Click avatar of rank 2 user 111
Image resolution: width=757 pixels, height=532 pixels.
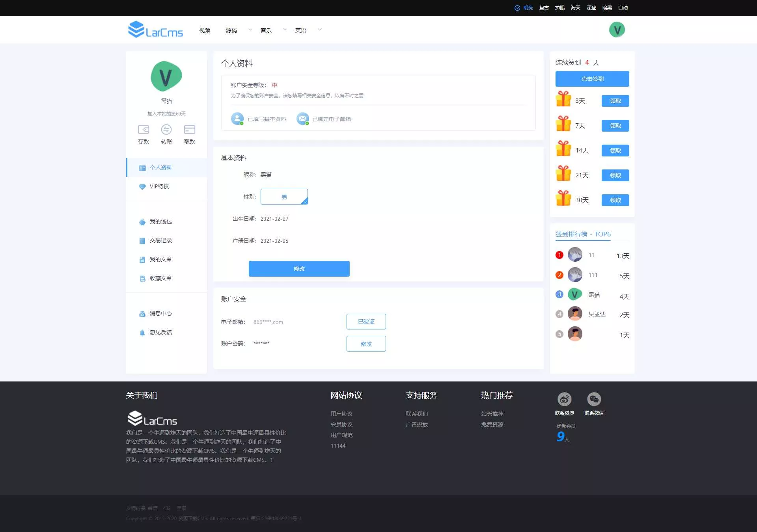(x=575, y=275)
